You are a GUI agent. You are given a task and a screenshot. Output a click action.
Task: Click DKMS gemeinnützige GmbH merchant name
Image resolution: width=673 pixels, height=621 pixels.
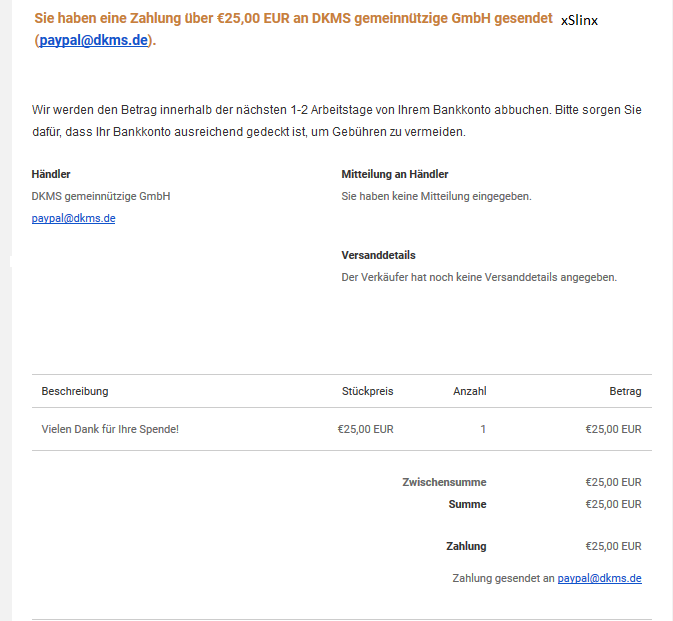pyautogui.click(x=101, y=196)
